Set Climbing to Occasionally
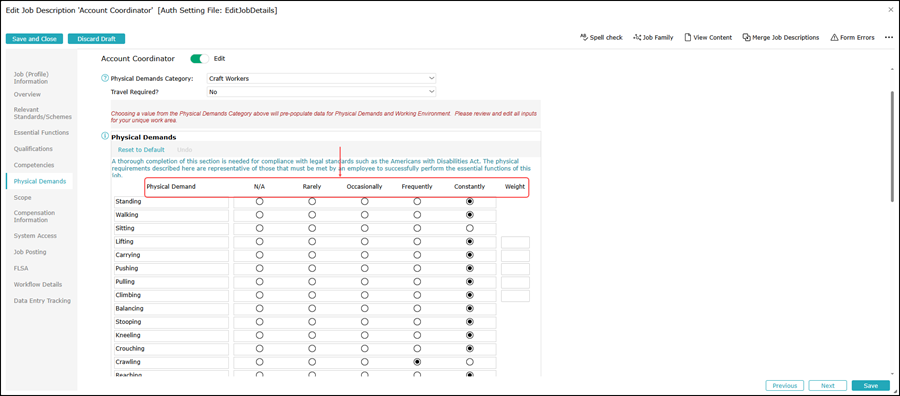Viewport: 900px width, 396px height. pyautogui.click(x=364, y=295)
